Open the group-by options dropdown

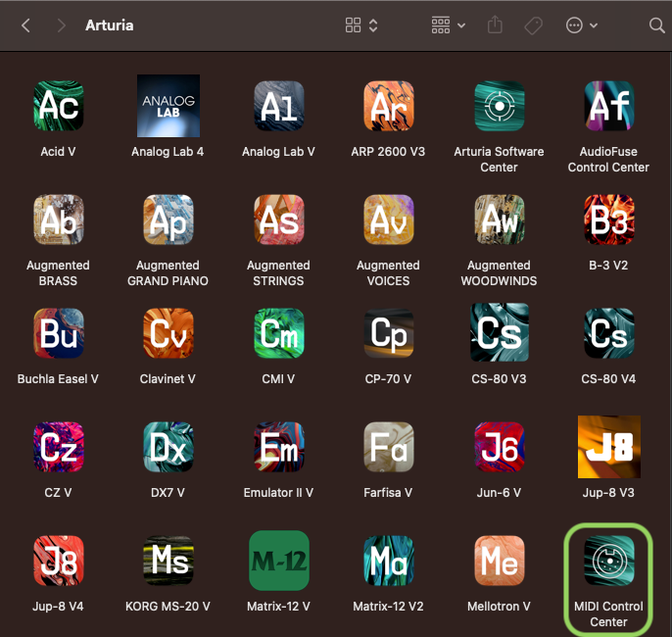pos(449,25)
